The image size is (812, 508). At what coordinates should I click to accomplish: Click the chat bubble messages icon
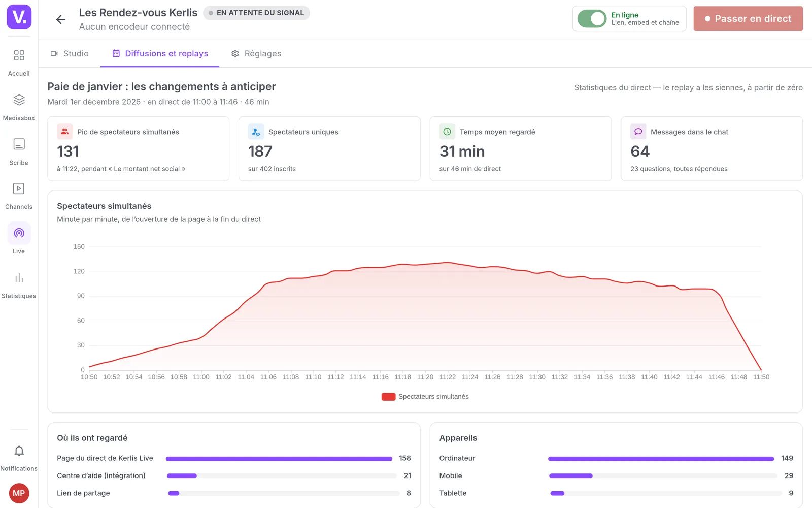tap(638, 132)
